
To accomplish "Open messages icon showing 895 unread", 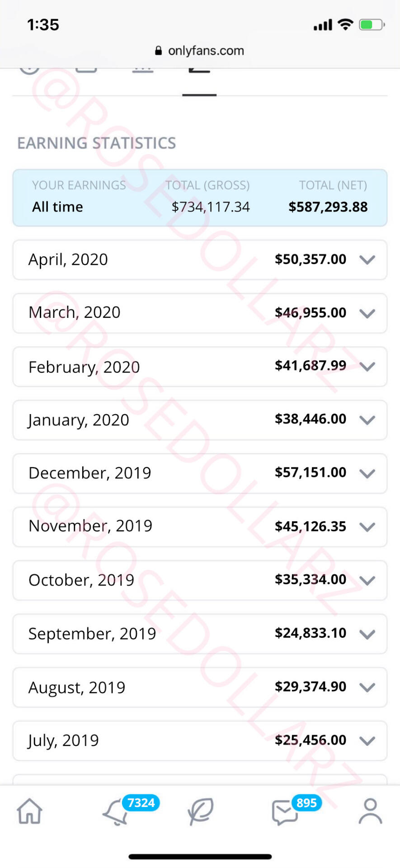I will tap(284, 812).
